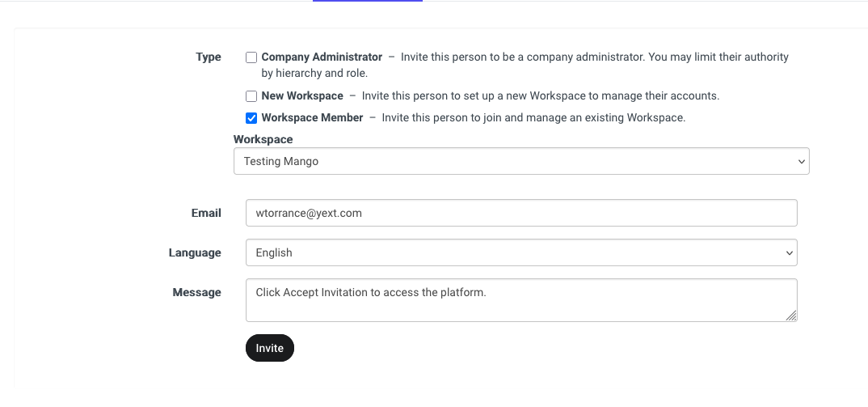Open the Workspace dropdown showing Testing Mango
The image size is (868, 407).
click(521, 161)
